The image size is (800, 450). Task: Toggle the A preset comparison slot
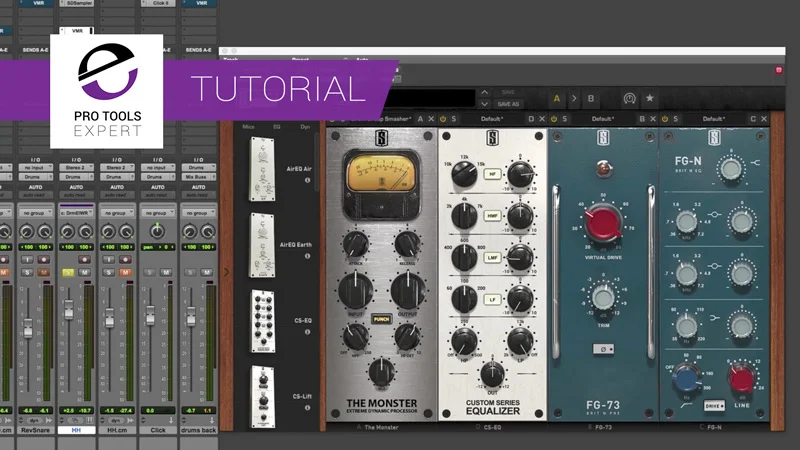click(x=556, y=98)
